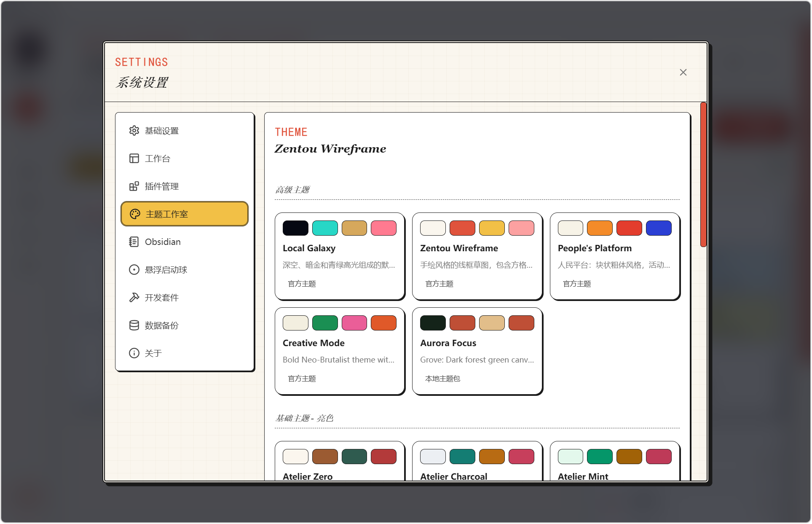812x524 pixels.
Task: Click the info icon beside 关于
Action: [134, 353]
